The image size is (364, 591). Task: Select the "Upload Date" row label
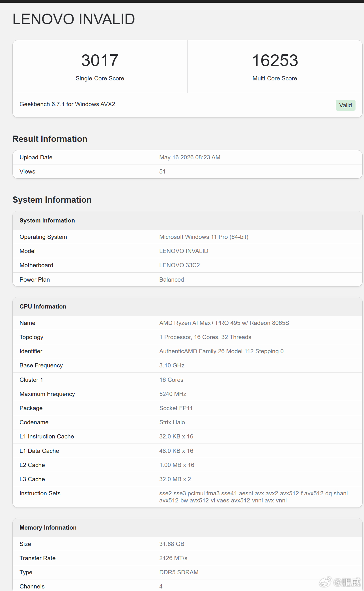(x=36, y=157)
